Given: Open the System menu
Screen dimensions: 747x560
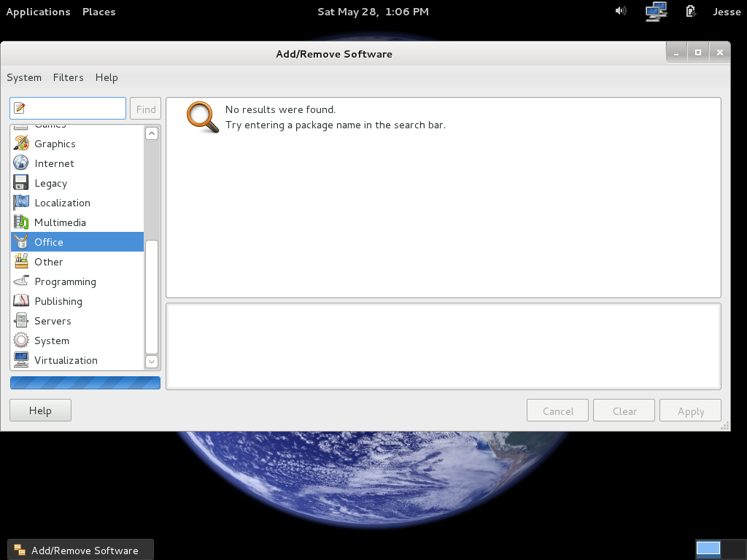Looking at the screenshot, I should [x=24, y=77].
